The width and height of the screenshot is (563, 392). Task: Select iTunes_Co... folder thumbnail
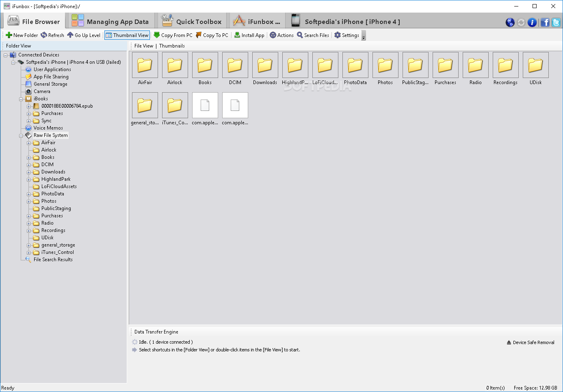point(175,105)
